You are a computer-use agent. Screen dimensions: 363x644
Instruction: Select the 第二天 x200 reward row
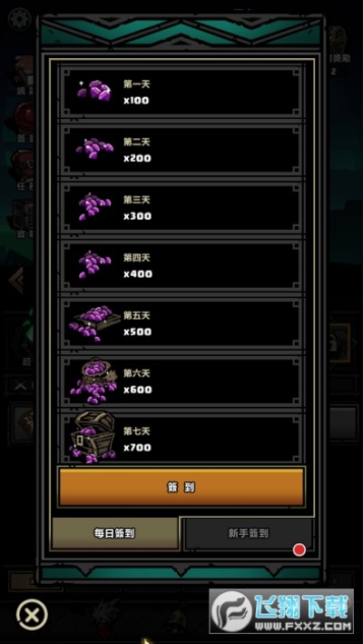tap(181, 150)
